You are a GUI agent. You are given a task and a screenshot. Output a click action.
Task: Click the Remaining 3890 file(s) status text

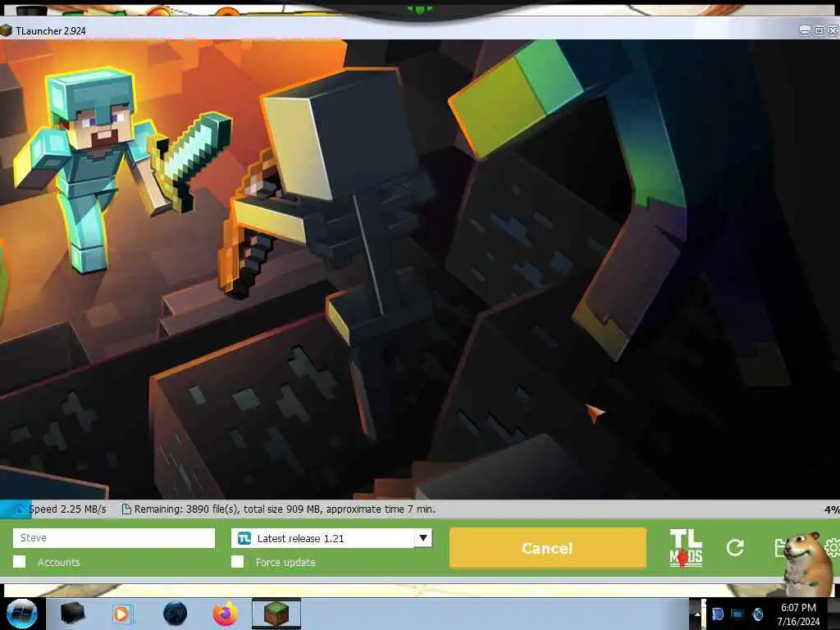point(285,509)
